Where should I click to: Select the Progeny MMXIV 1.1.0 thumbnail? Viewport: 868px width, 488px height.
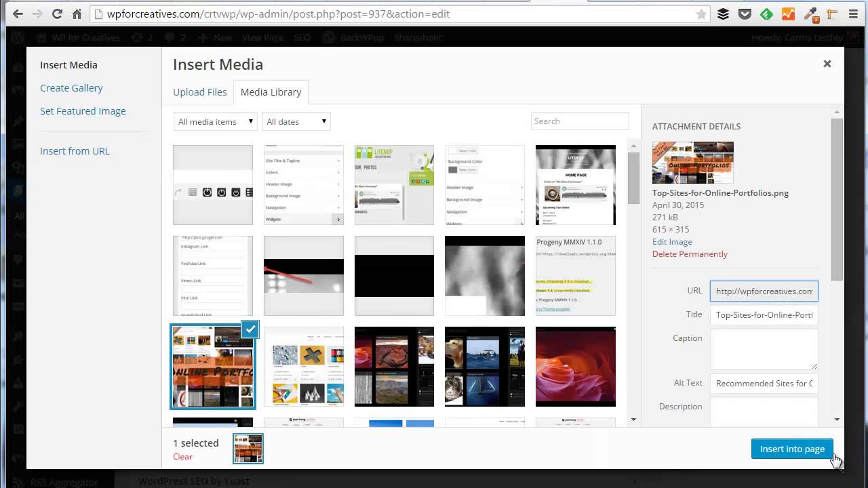click(x=576, y=276)
